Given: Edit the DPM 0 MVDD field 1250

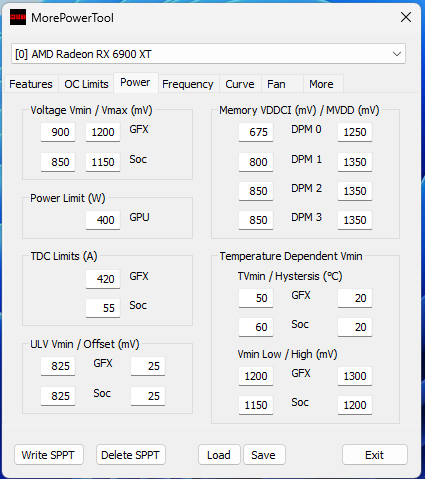Looking at the screenshot, I should pos(355,132).
